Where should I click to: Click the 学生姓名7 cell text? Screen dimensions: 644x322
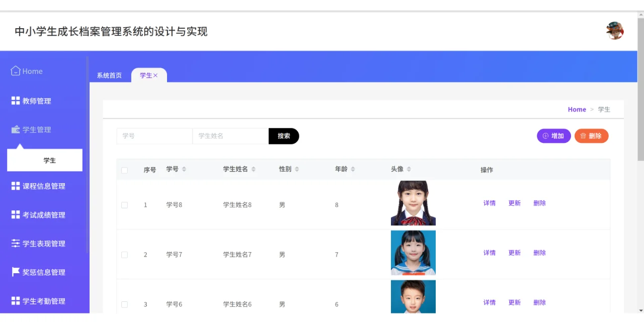coord(237,255)
